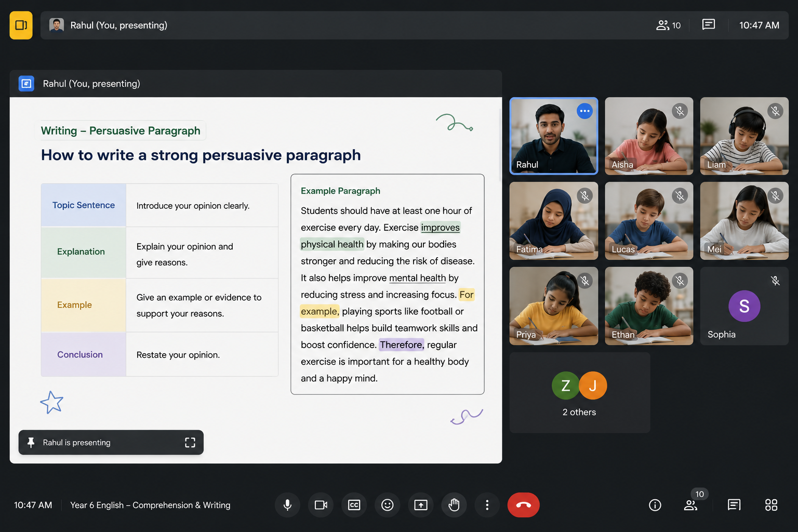This screenshot has height=532, width=798.
Task: Click the orange J avatar
Action: click(x=593, y=385)
